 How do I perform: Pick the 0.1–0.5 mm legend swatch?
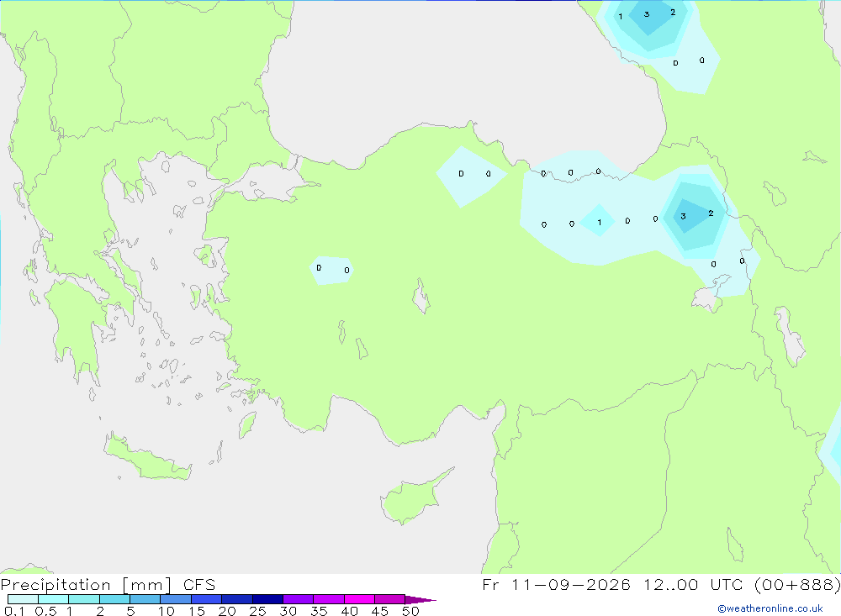coord(23,599)
